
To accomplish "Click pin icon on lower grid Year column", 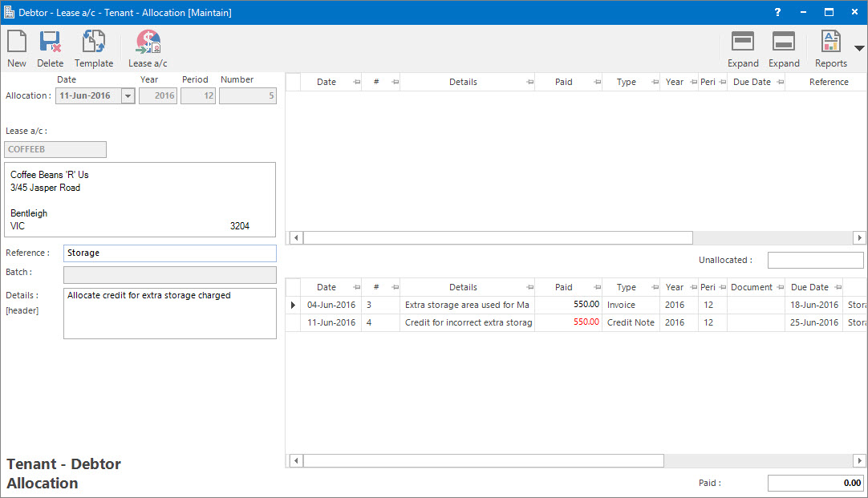I will (694, 287).
